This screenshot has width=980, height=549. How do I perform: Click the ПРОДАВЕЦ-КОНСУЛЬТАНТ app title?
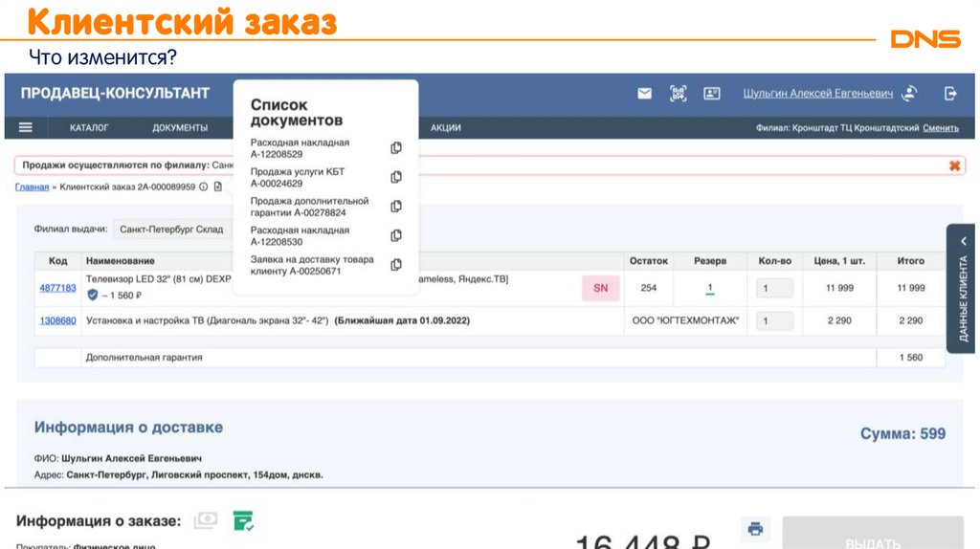[x=115, y=94]
